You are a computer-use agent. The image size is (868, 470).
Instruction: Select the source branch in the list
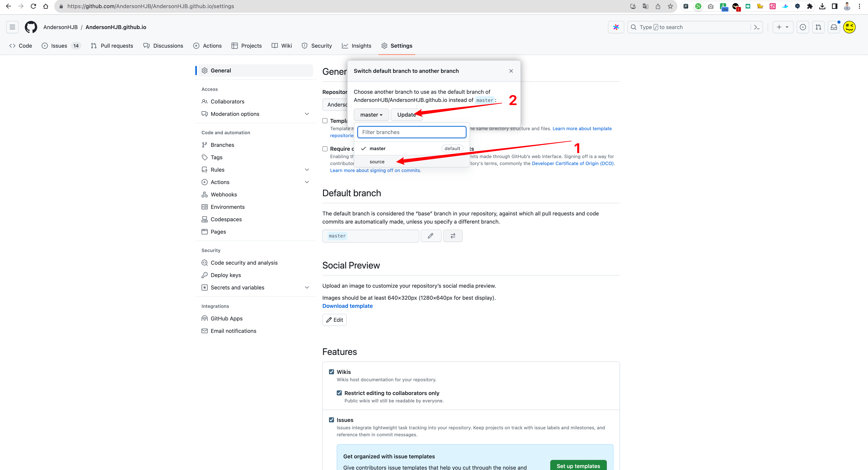[x=412, y=162]
